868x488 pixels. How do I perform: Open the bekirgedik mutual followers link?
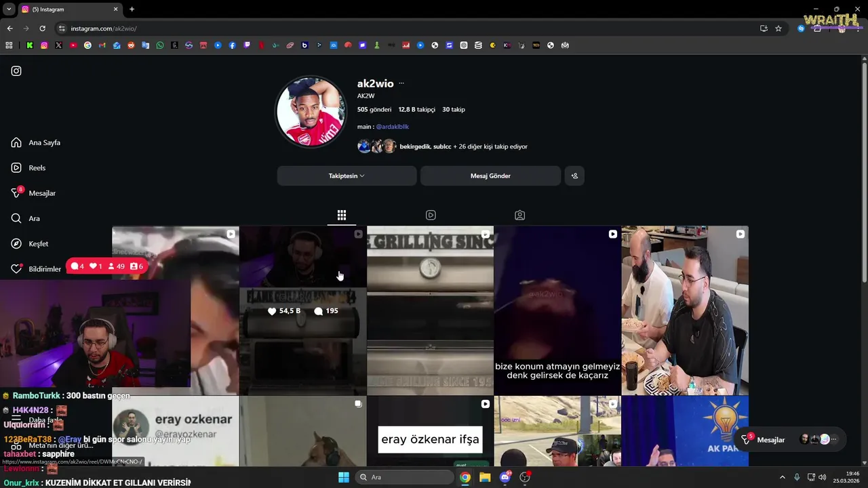[x=414, y=146]
